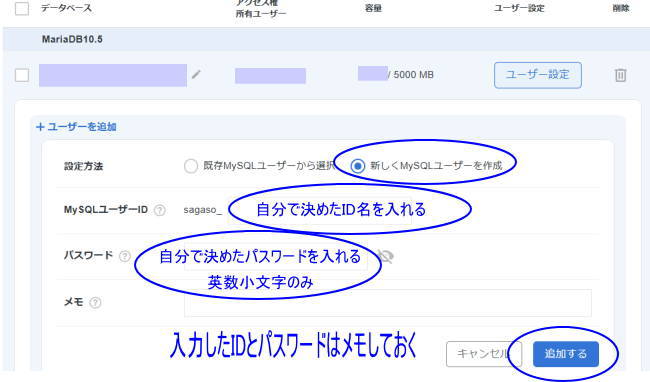Click the 容量 column header
Image resolution: width=650 pixels, height=382 pixels.
[373, 8]
